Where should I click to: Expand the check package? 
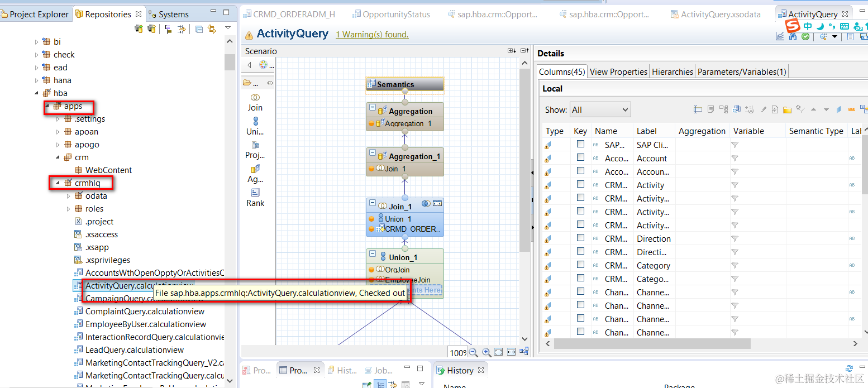point(37,54)
